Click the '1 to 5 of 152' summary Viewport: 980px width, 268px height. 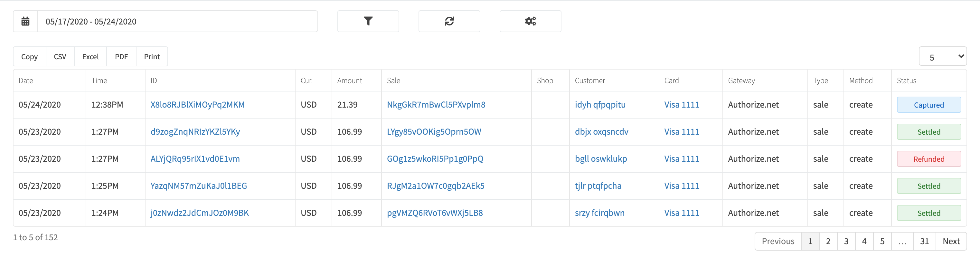pos(35,237)
